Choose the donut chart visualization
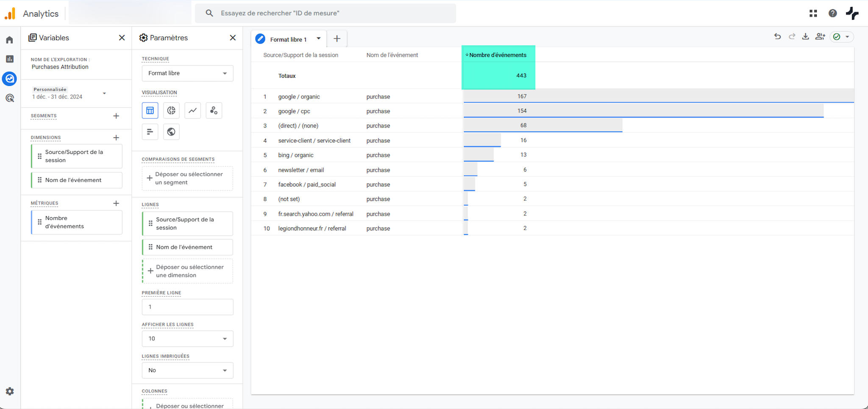This screenshot has height=409, width=868. [x=171, y=111]
